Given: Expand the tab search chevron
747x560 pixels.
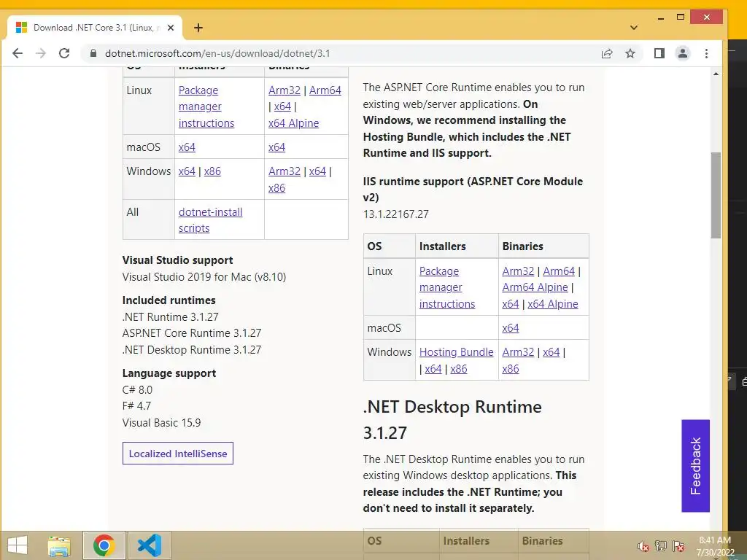Looking at the screenshot, I should [x=634, y=28].
